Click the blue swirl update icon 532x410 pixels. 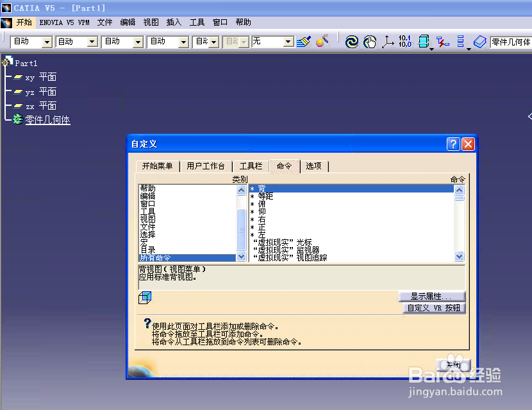pos(352,42)
